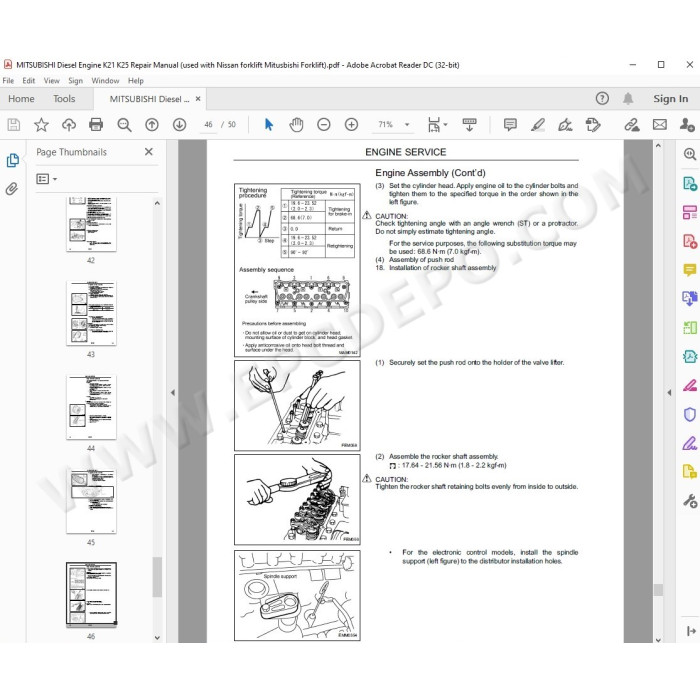Open the File menu

(x=8, y=81)
